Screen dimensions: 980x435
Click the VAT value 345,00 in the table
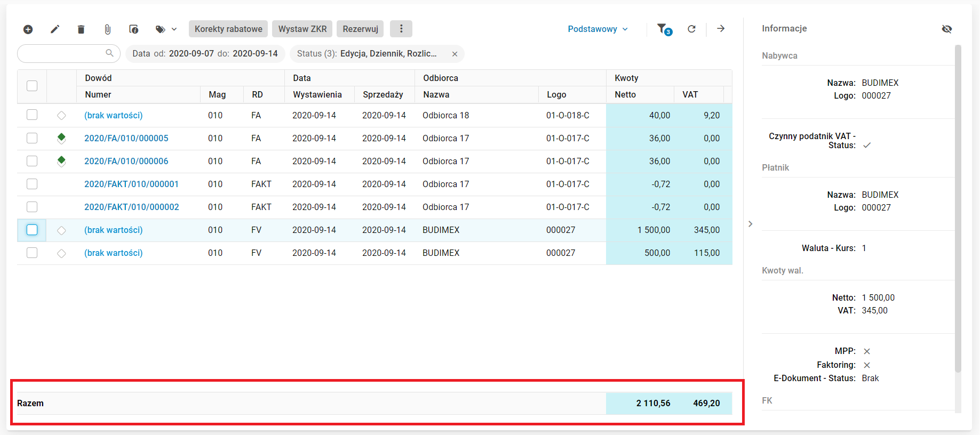point(707,230)
